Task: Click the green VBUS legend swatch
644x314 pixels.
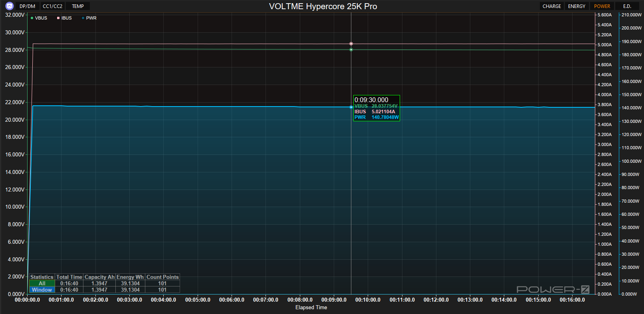Action: coord(32,18)
